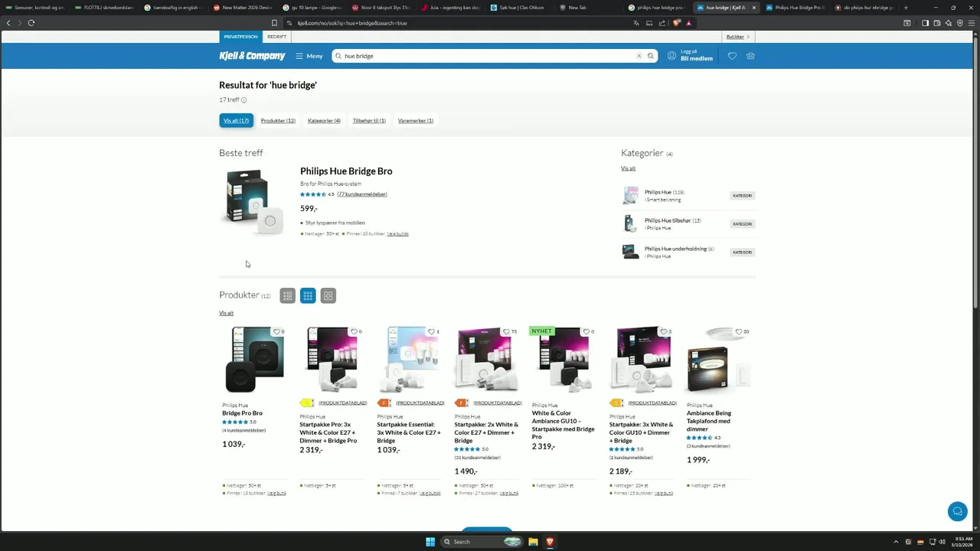The image size is (980, 551).
Task: Click browser reload icon
Action: (31, 23)
